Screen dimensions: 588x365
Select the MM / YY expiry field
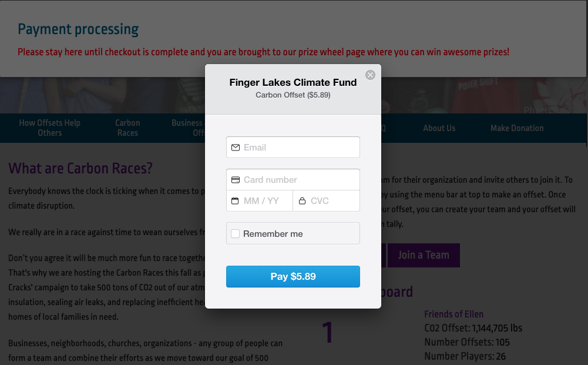click(x=260, y=200)
